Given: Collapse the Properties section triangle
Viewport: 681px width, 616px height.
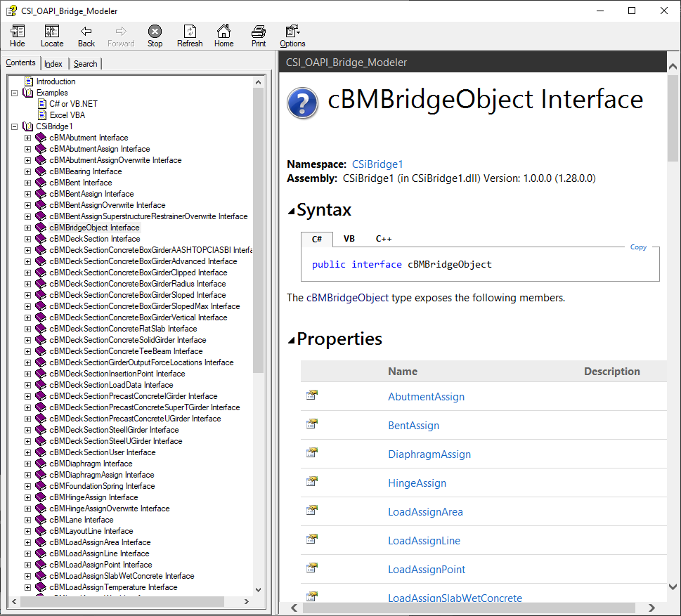Looking at the screenshot, I should tap(291, 340).
